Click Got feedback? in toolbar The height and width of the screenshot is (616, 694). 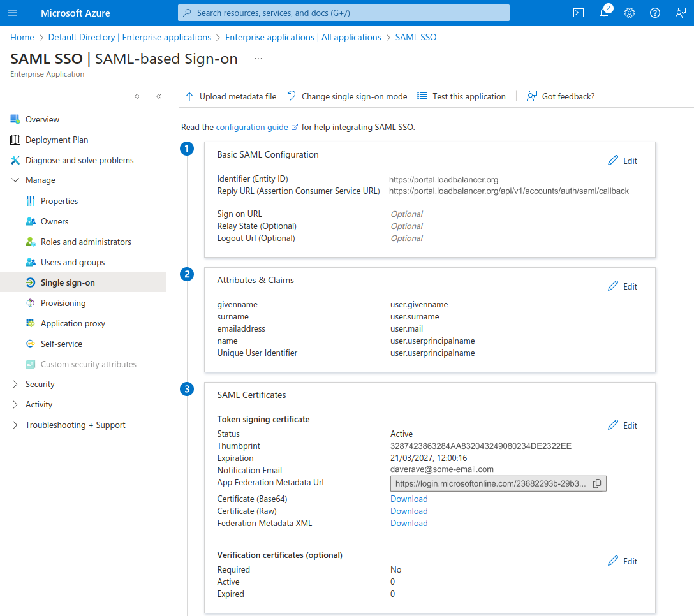point(560,96)
